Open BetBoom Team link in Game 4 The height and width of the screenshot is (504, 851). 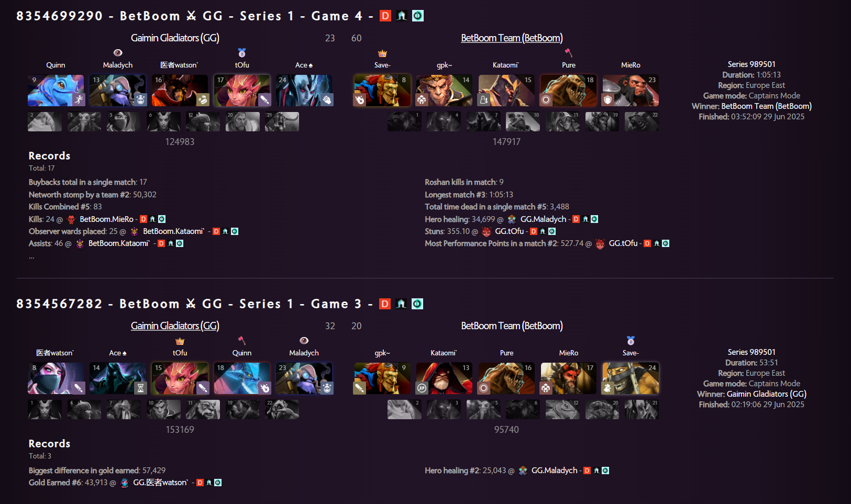tap(512, 38)
